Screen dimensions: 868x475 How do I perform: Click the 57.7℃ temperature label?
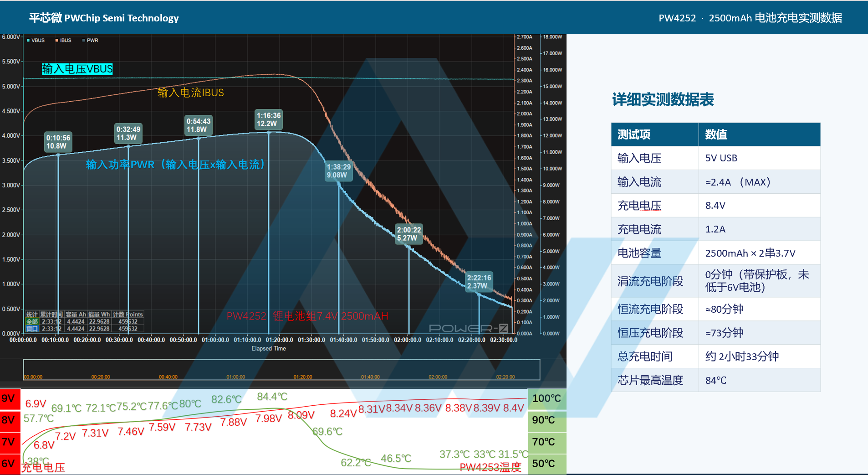[39, 418]
